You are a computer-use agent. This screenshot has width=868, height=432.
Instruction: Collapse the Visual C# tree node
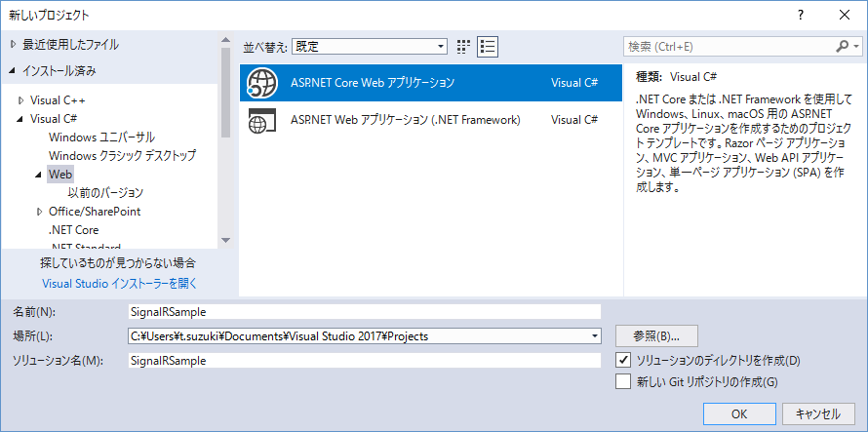point(21,119)
